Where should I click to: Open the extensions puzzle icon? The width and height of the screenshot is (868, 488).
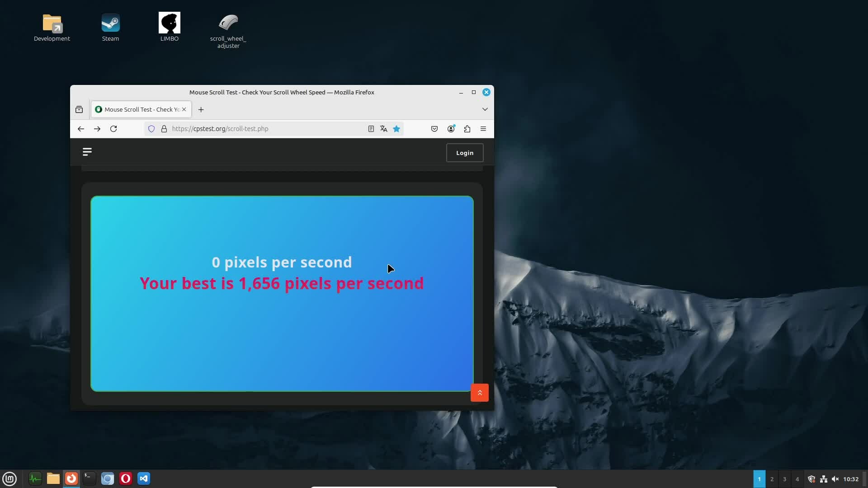[x=467, y=129]
